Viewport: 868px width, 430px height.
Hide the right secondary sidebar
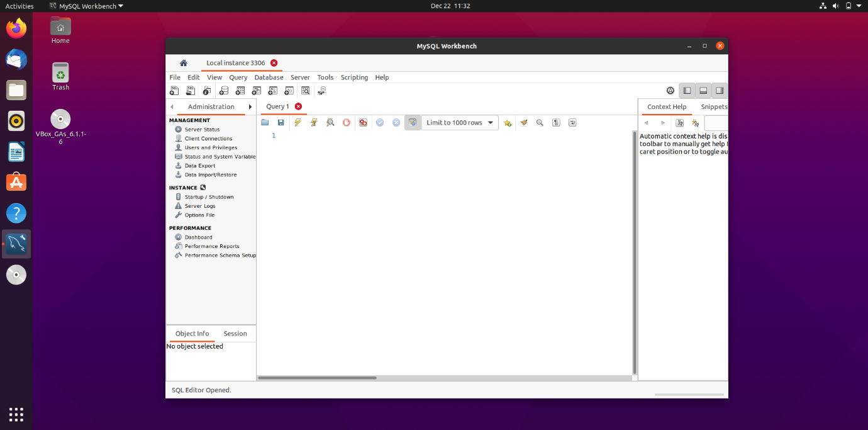(719, 91)
